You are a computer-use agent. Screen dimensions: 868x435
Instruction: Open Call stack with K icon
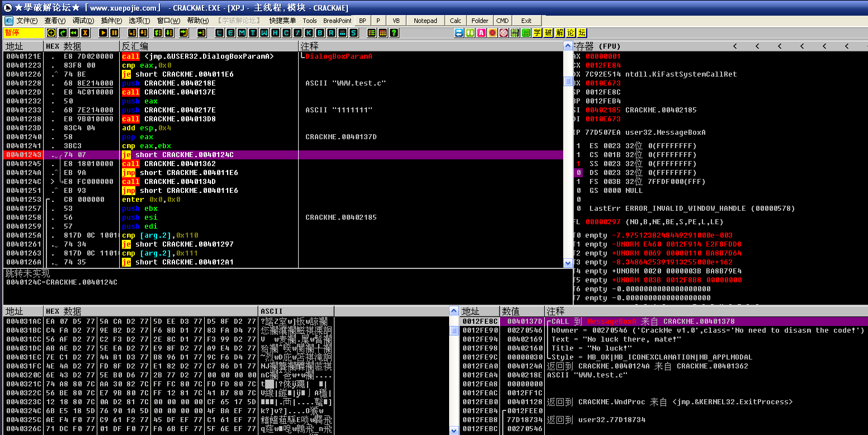[x=309, y=33]
